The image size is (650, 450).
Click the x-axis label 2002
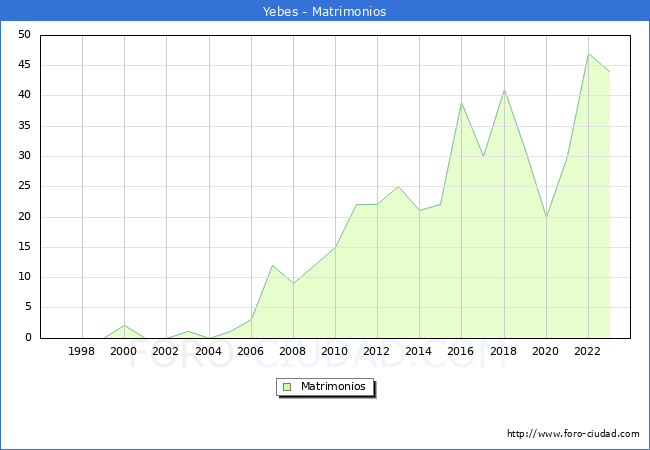point(165,351)
